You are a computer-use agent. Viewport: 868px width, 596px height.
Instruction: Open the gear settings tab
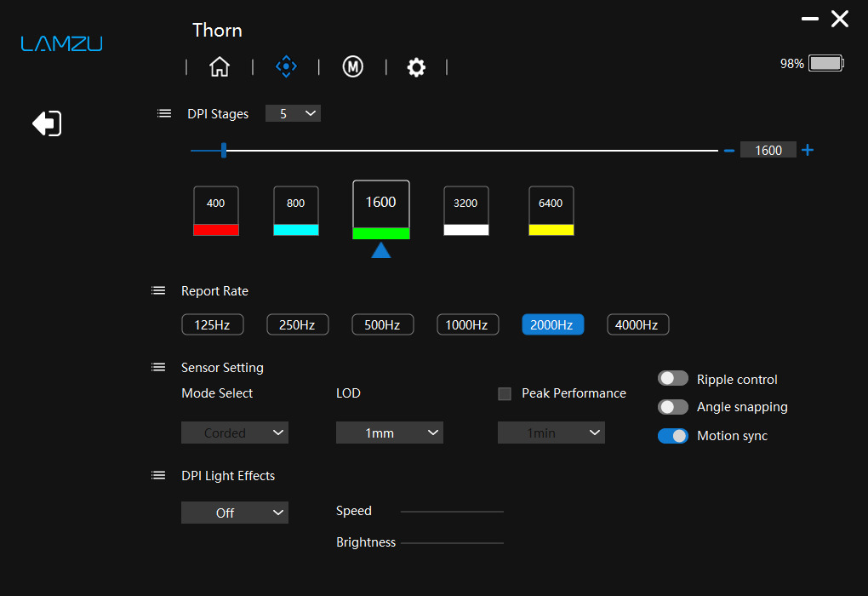(x=416, y=67)
